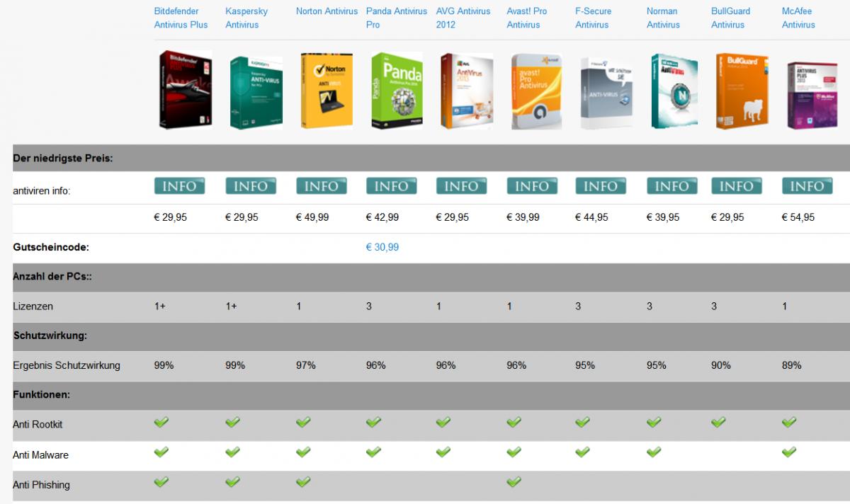Viewport: 850px width, 504px height.
Task: Open the Kaspersky Antivirus heading link
Action: (x=246, y=18)
